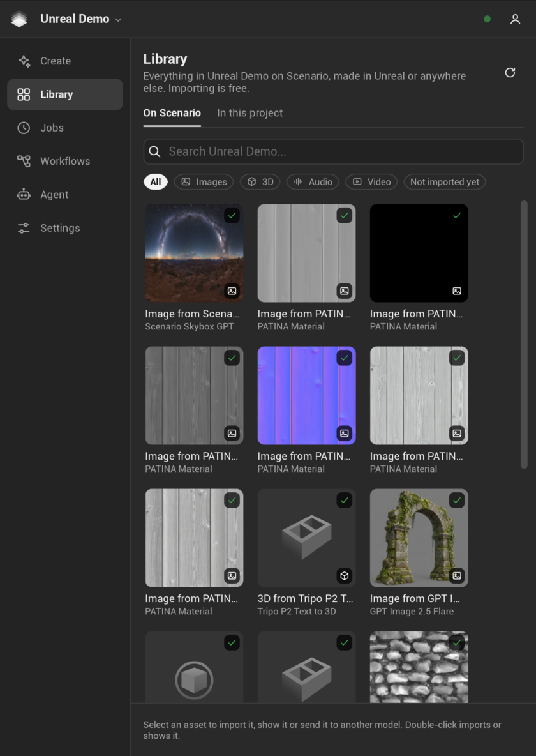
Task: Click the Scenario logo icon in the header
Action: 19,19
